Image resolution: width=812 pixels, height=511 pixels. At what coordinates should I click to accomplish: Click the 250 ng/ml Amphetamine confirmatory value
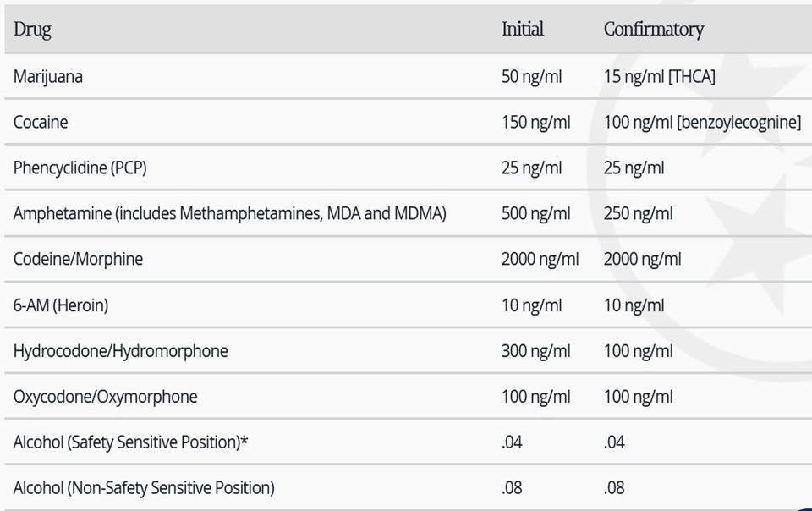[638, 213]
